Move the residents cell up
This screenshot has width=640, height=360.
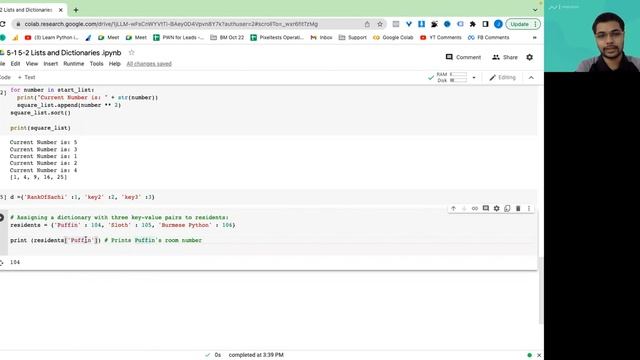(453, 209)
